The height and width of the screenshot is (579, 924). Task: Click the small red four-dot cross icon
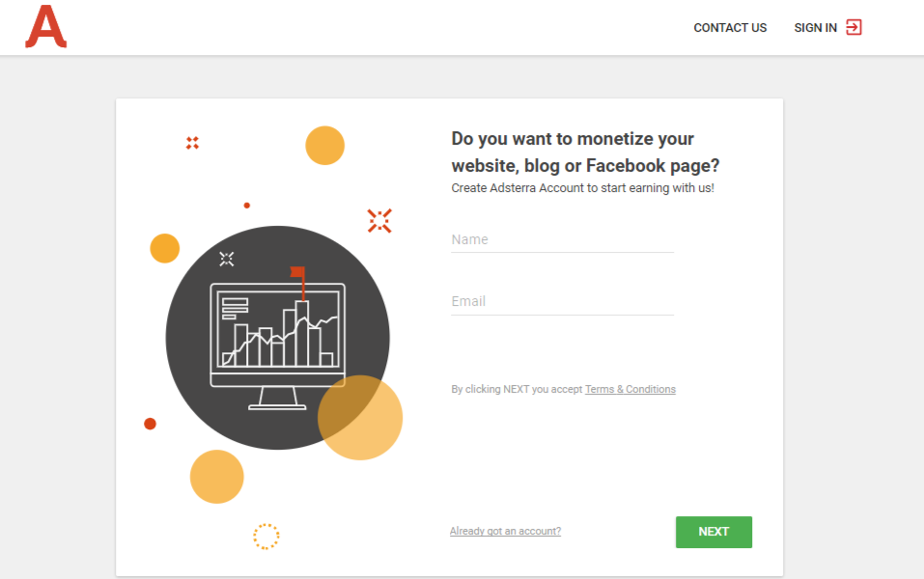tap(192, 143)
